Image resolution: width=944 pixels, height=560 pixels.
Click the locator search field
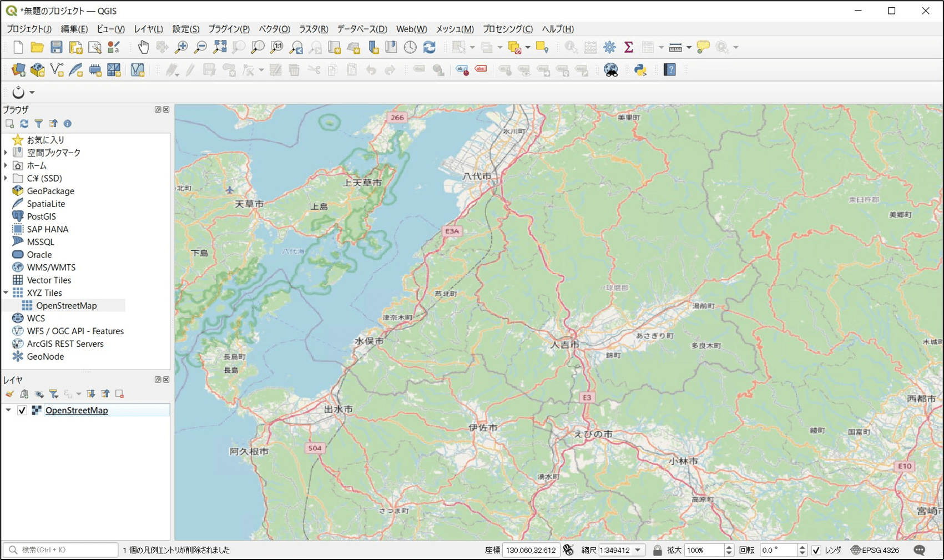(x=61, y=550)
